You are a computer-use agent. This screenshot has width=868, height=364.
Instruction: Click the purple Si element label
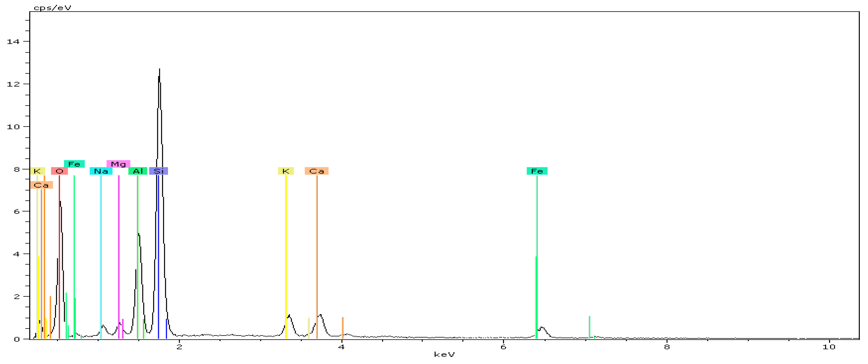click(158, 171)
